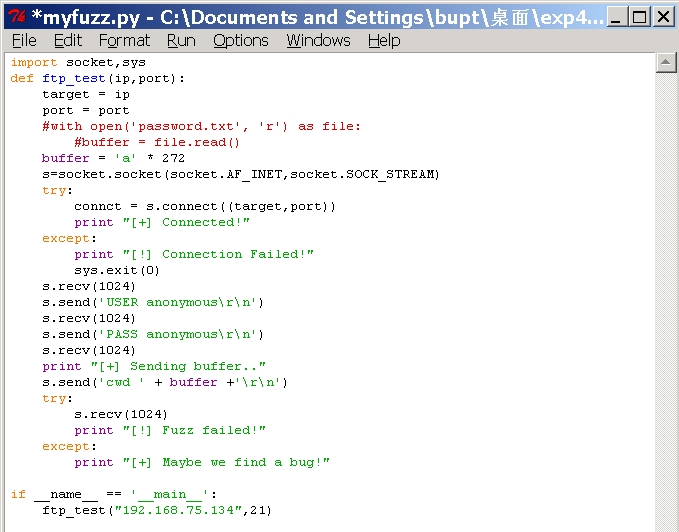The width and height of the screenshot is (679, 532).
Task: Close the myfuzz.py editor window
Action: click(662, 16)
